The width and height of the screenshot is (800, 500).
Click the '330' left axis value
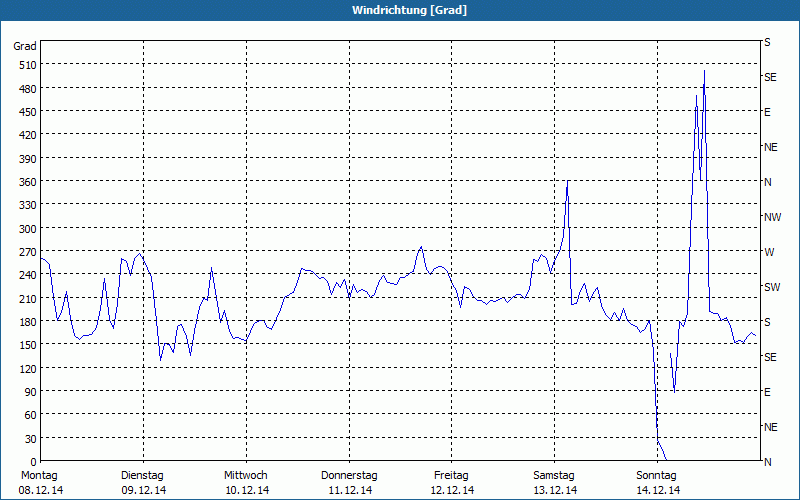(x=28, y=205)
